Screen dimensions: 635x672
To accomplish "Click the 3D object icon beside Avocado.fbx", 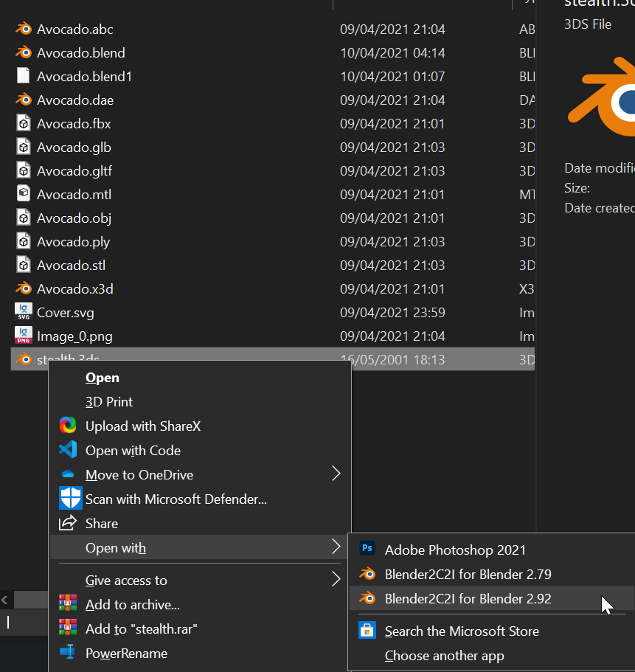I will coord(24,123).
